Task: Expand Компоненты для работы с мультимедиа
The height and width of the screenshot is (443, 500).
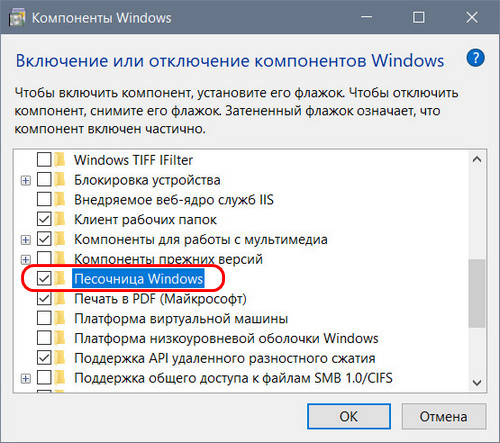Action: coord(26,240)
